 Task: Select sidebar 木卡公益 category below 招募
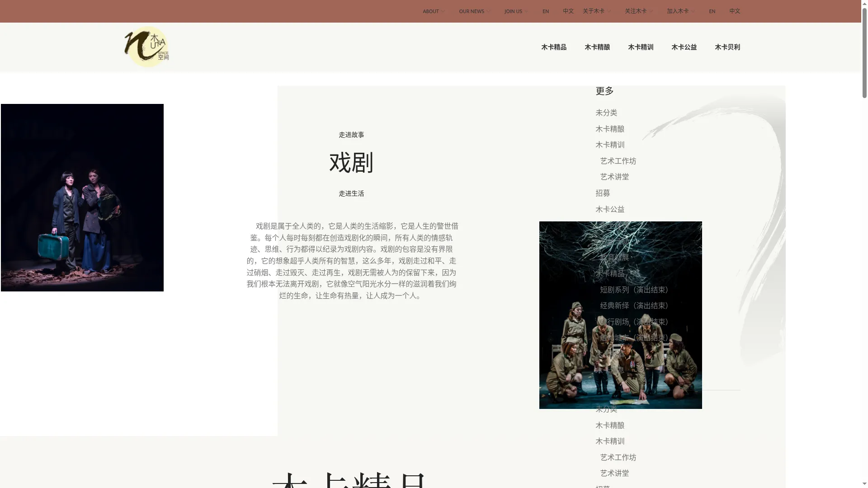610,210
